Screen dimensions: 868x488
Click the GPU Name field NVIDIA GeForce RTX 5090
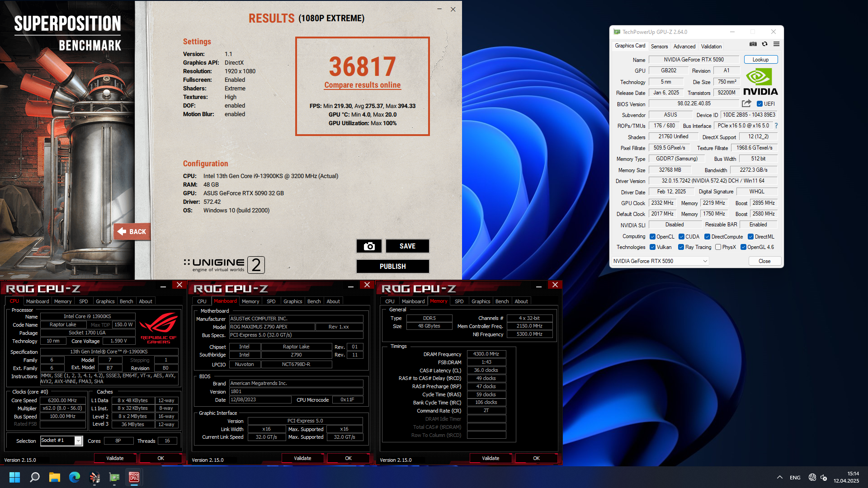click(693, 60)
